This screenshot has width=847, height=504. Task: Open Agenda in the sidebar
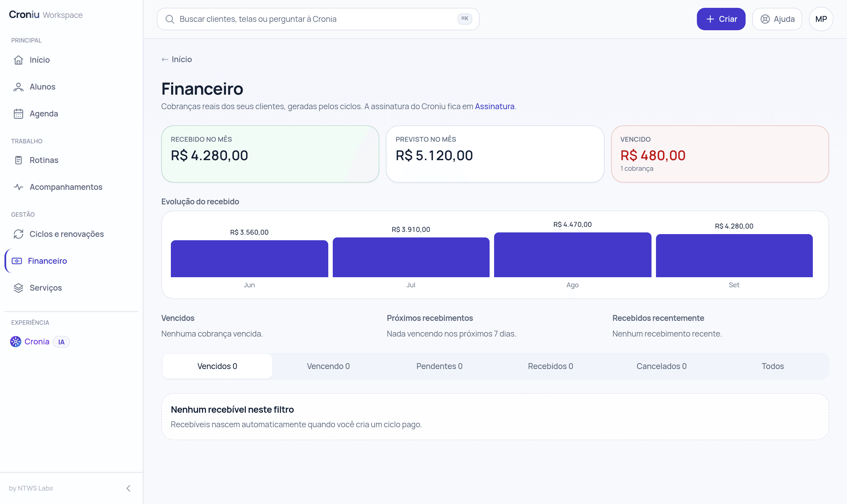71,114
